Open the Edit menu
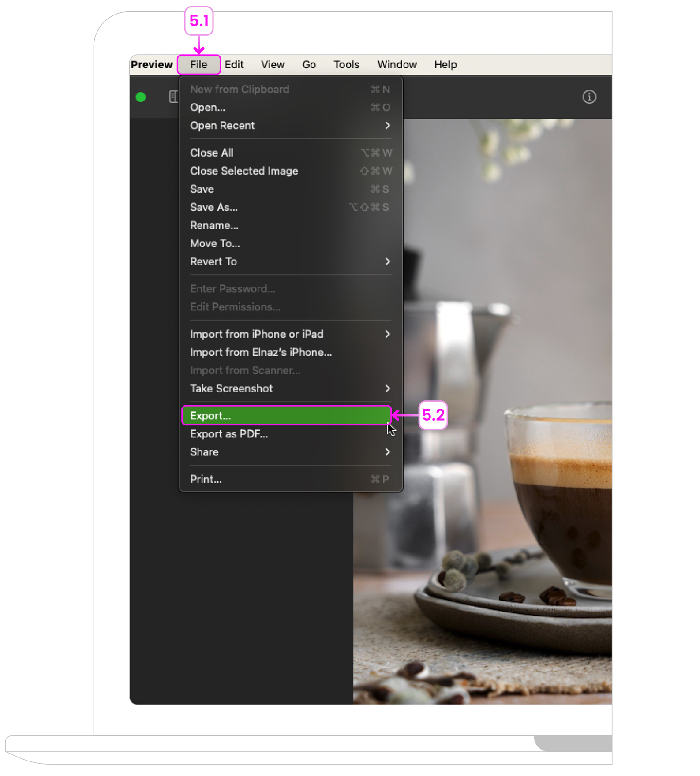The height and width of the screenshot is (776, 700). pyautogui.click(x=234, y=65)
